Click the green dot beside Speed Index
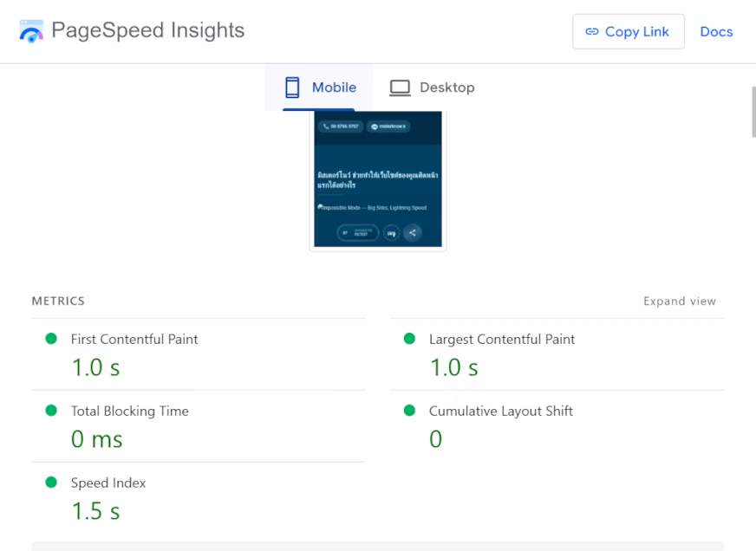 [51, 482]
